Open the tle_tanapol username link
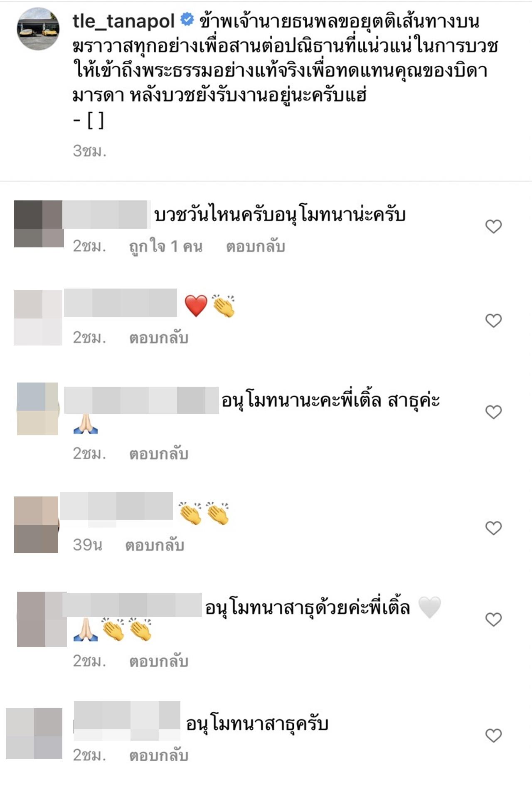Viewport: 532px width, 785px height. coord(124,21)
